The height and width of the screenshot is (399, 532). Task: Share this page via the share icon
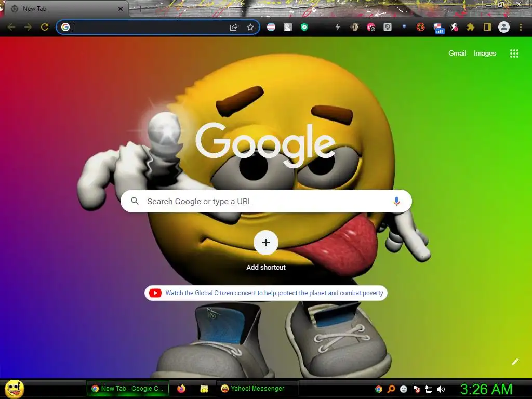[x=234, y=27]
